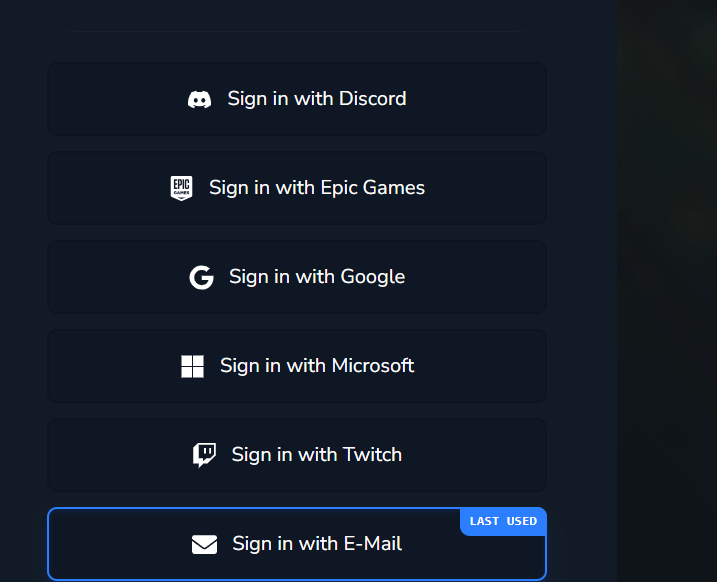Click the Discord logo icon
Screen dimensions: 717x582
199,99
